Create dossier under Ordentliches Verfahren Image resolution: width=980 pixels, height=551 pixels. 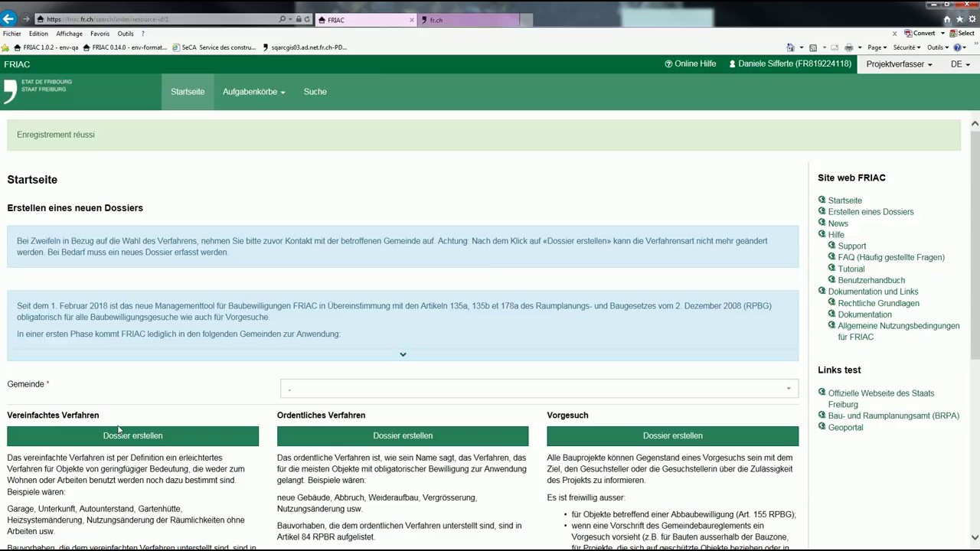403,435
